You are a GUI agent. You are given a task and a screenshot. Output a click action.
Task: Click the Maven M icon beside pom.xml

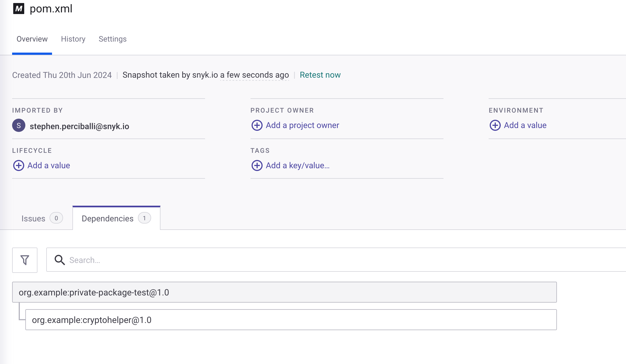tap(19, 9)
